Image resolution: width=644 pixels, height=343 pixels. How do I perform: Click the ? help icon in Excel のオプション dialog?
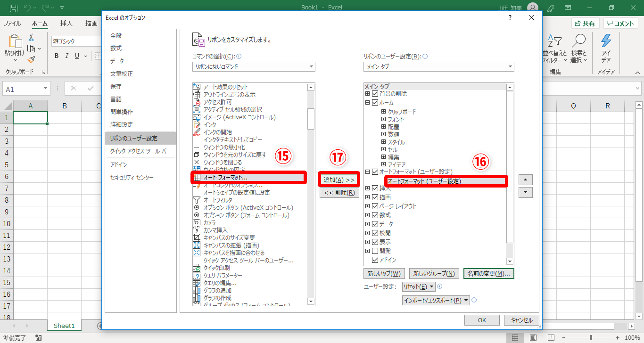point(510,17)
